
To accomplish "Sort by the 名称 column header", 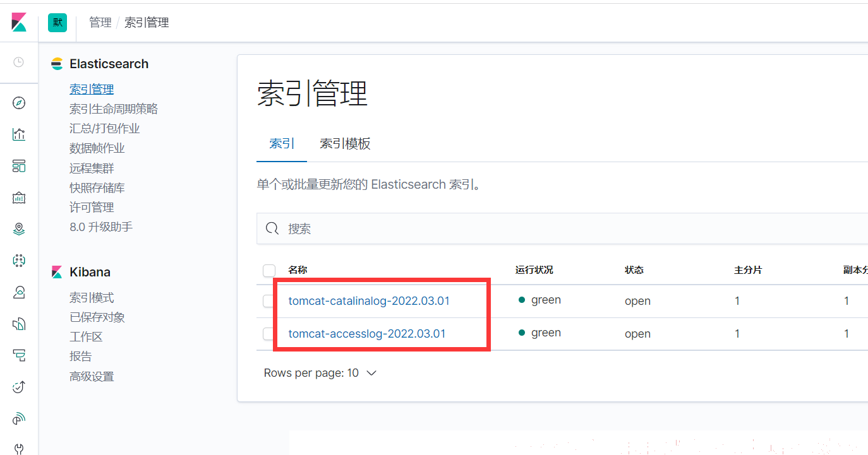I will click(x=298, y=270).
